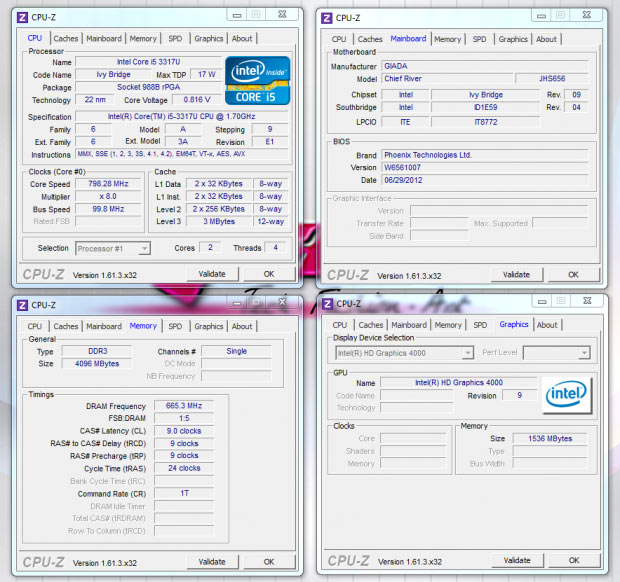The image size is (620, 582).
Task: Click OK in the Memory tab window
Action: pyautogui.click(x=268, y=562)
